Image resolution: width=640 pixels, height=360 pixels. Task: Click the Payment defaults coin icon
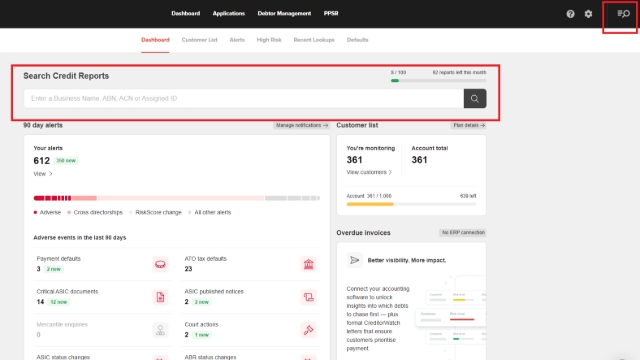[x=160, y=264]
